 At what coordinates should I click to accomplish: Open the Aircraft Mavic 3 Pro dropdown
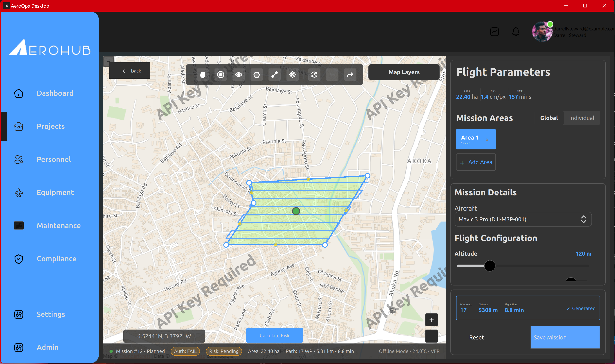(523, 219)
